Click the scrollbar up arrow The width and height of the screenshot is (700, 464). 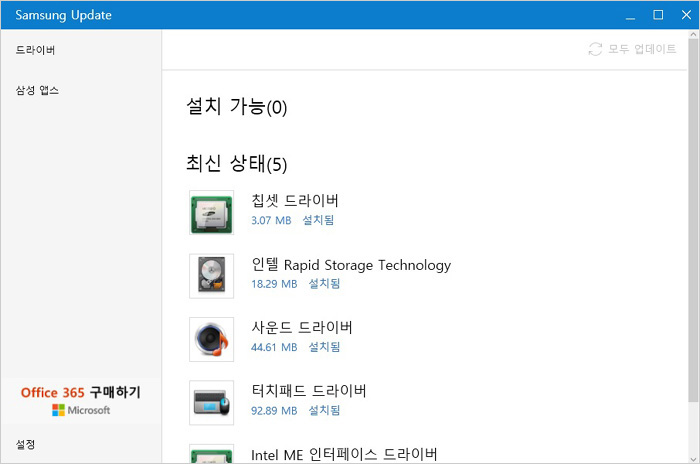tap(693, 34)
